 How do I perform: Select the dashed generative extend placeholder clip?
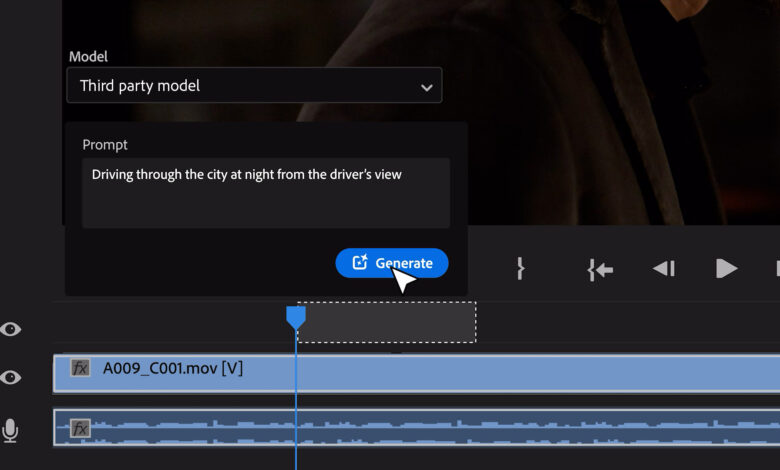pyautogui.click(x=387, y=322)
